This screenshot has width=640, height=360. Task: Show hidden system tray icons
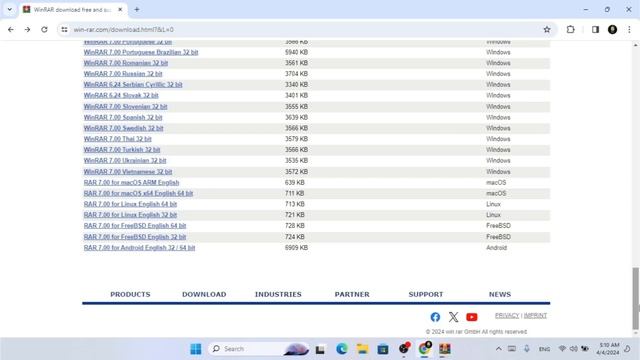coord(498,349)
